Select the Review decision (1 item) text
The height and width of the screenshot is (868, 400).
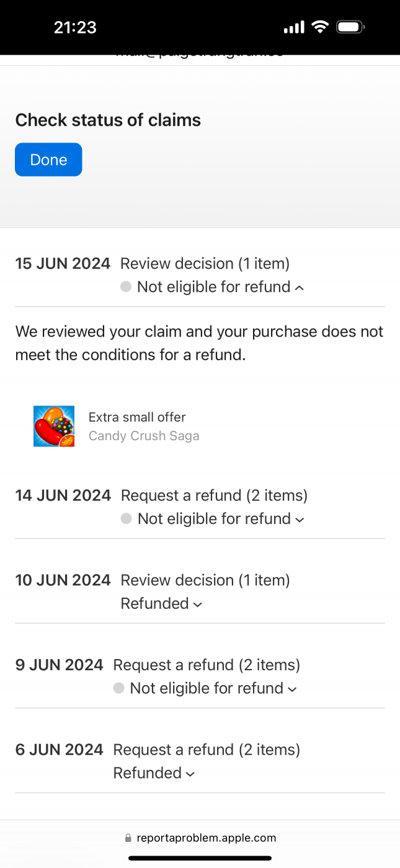point(205,263)
